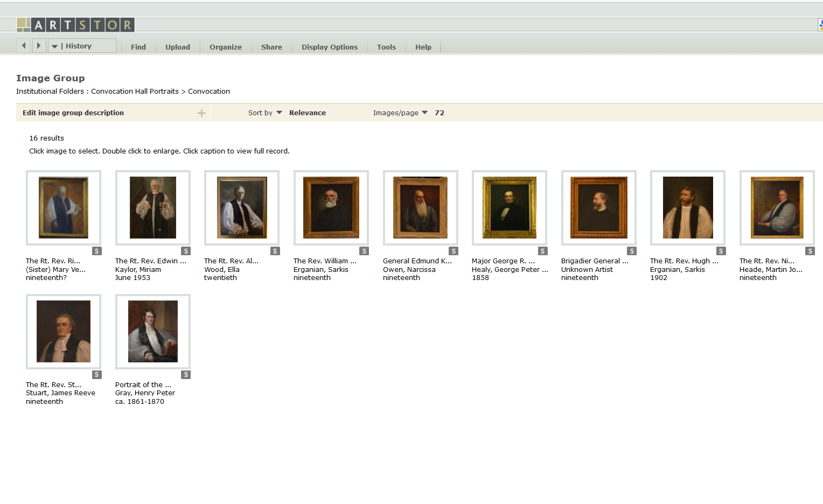Open the History dropdown
The width and height of the screenshot is (823, 504).
pyautogui.click(x=82, y=46)
